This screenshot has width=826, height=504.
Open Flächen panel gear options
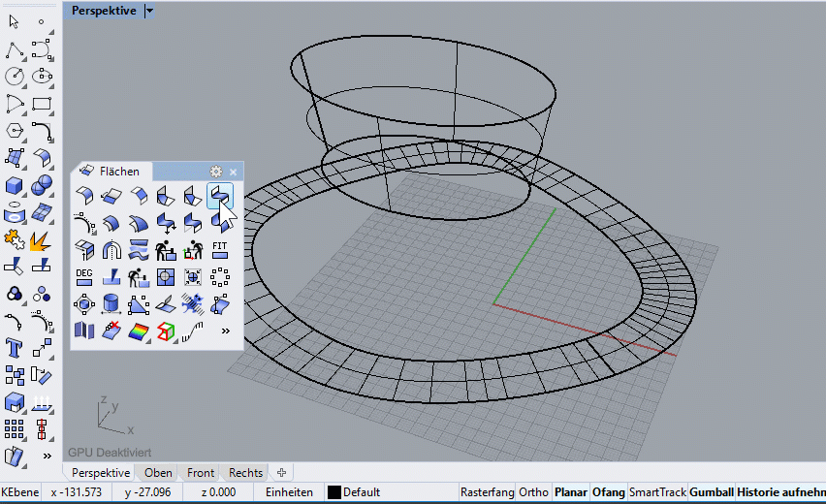click(x=216, y=172)
